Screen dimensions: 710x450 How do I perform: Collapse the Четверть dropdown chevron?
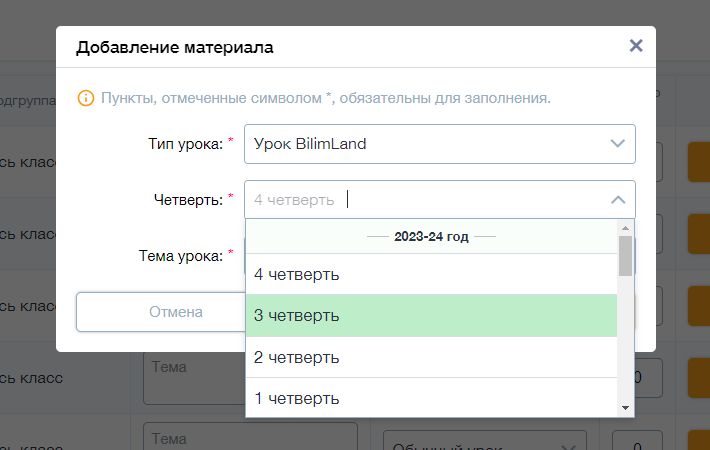pyautogui.click(x=618, y=200)
